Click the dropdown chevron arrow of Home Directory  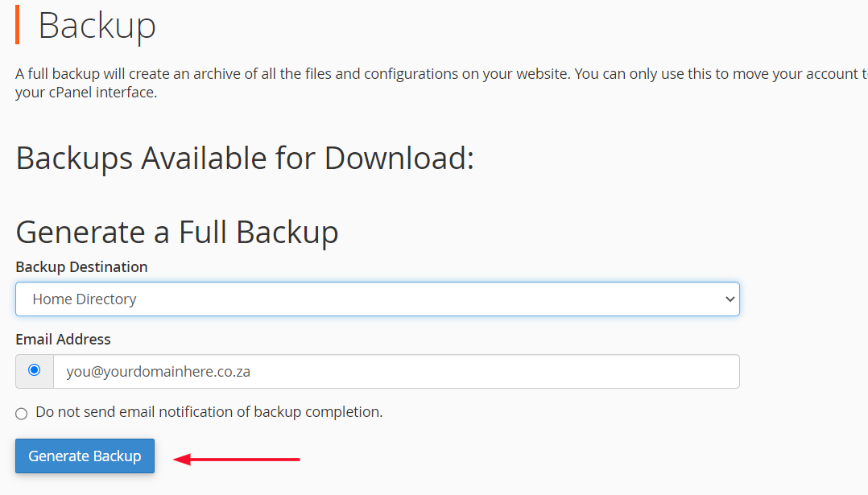coord(730,299)
